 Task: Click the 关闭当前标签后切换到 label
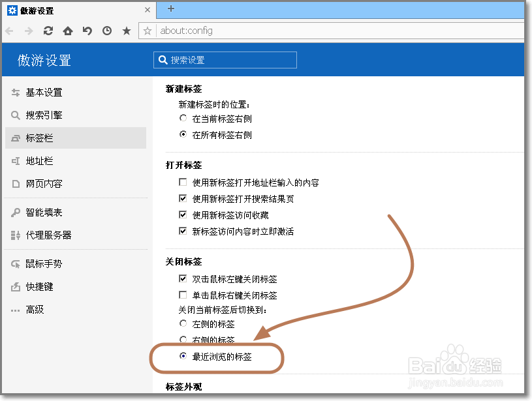pyautogui.click(x=223, y=310)
